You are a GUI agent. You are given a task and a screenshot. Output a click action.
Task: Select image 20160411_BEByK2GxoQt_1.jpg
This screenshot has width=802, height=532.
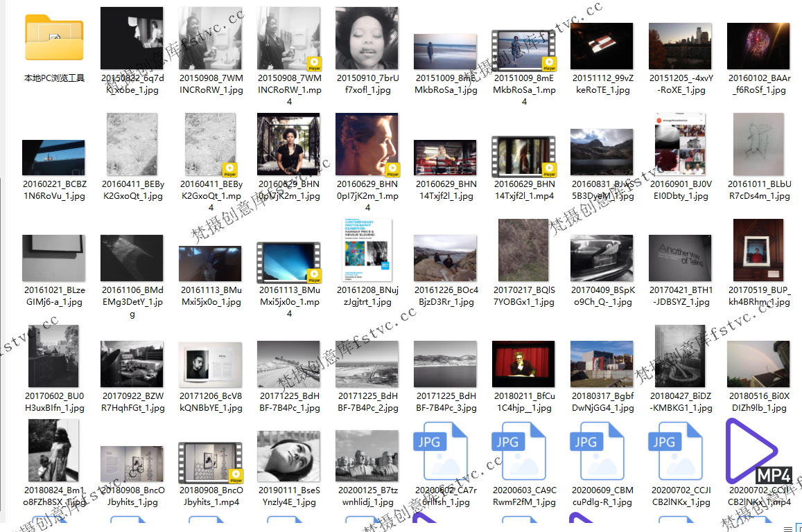click(132, 144)
